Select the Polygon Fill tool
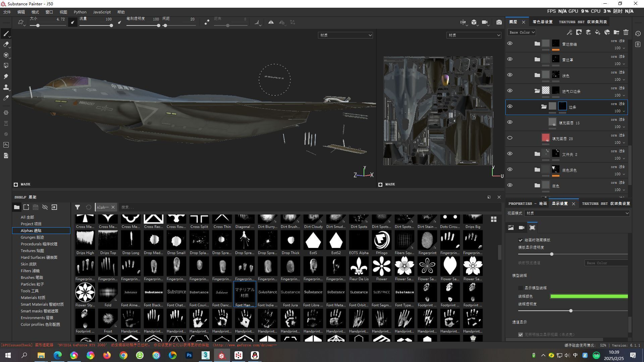The image size is (644, 362). (6, 66)
